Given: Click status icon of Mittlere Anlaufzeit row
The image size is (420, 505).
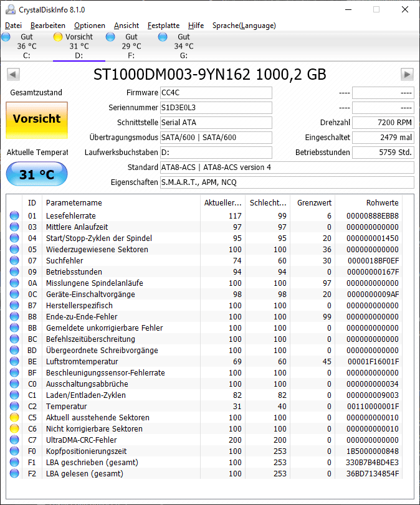Looking at the screenshot, I should click(14, 227).
